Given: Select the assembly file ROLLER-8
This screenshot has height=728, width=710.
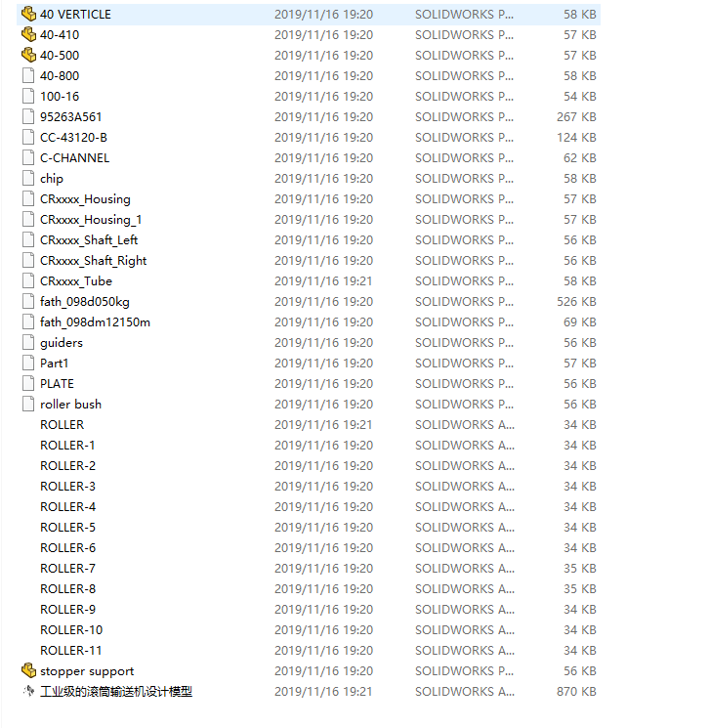Looking at the screenshot, I should coord(67,588).
